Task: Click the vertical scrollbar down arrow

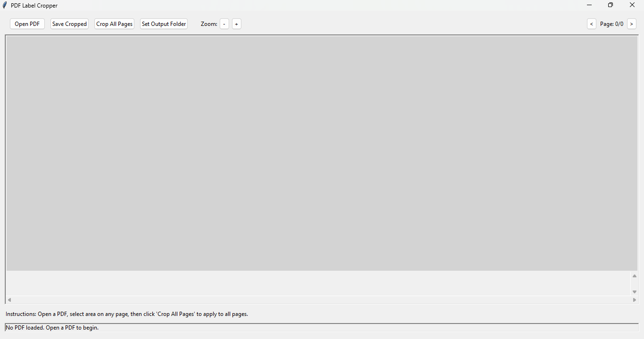Action: pos(635,292)
